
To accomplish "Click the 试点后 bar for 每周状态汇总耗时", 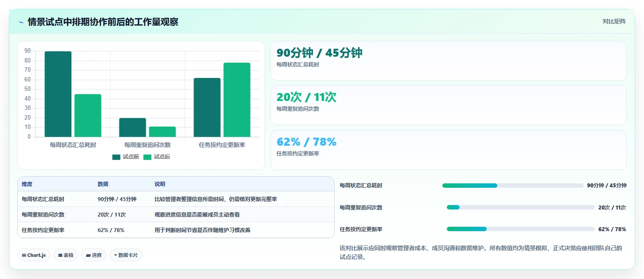I will click(x=88, y=116).
